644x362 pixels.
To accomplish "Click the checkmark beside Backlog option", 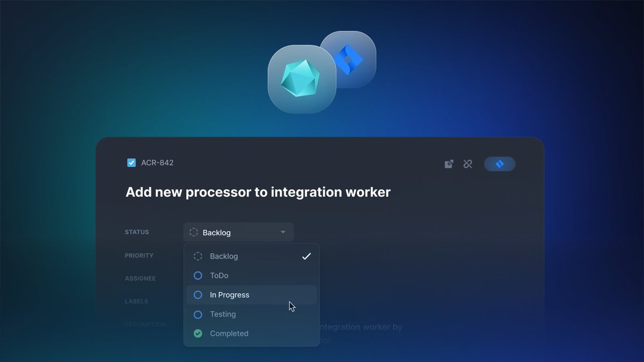I will point(306,256).
